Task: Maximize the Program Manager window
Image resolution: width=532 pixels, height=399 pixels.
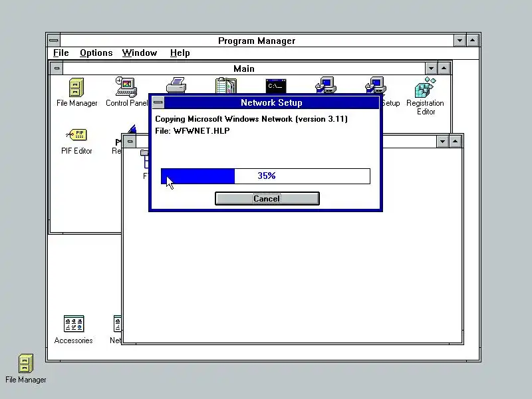Action: 473,41
